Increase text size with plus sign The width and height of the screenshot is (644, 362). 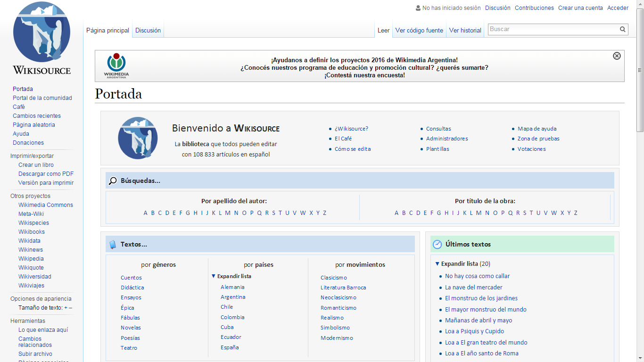click(x=66, y=308)
